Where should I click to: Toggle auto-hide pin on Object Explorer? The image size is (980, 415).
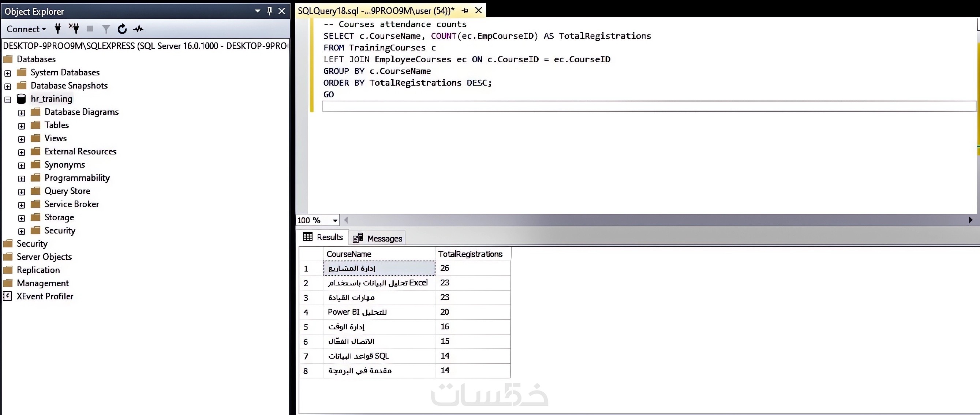point(269,11)
